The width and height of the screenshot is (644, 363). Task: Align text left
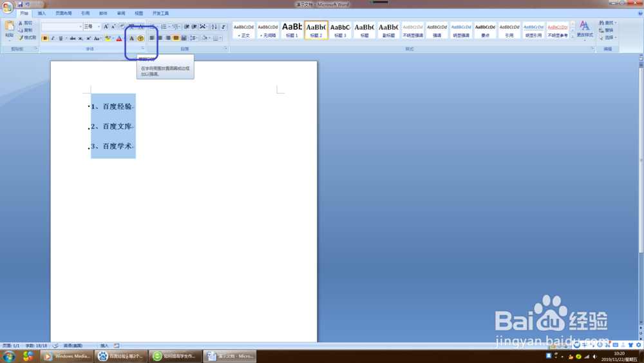152,38
